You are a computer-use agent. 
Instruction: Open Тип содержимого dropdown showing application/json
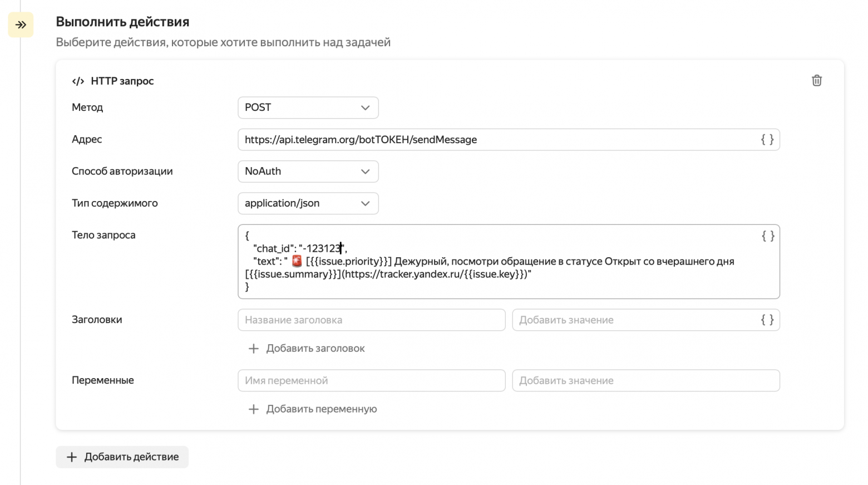pyautogui.click(x=308, y=203)
